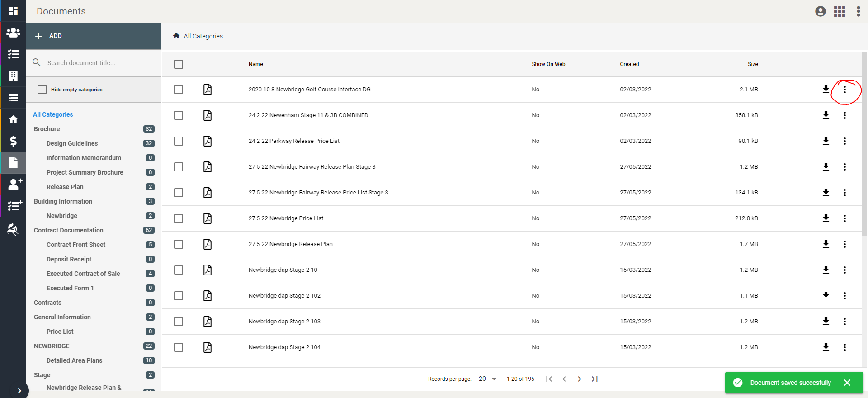This screenshot has height=398, width=868.
Task: Open the apps grid icon in header
Action: pos(840,11)
